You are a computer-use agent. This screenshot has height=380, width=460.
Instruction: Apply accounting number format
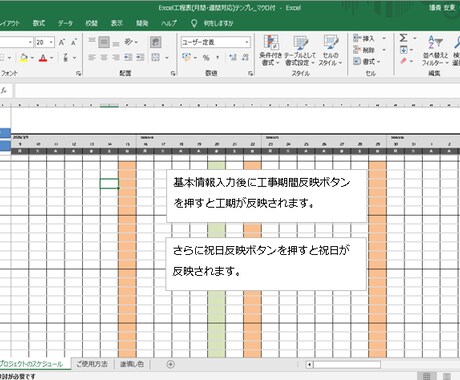coord(186,57)
